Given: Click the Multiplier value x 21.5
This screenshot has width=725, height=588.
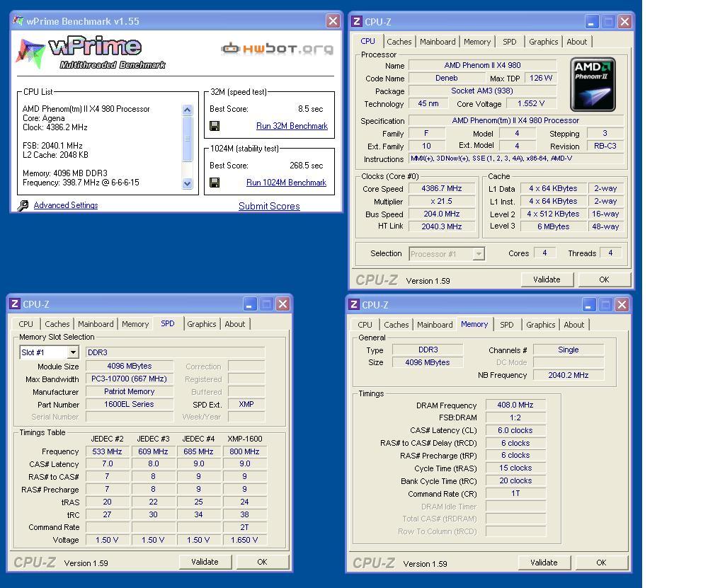Looking at the screenshot, I should 442,202.
